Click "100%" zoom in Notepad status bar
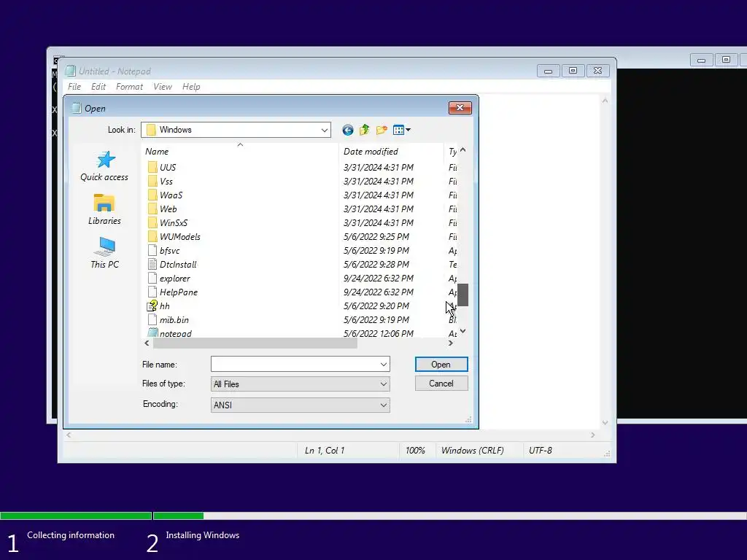This screenshot has height=560, width=747. [x=415, y=451]
